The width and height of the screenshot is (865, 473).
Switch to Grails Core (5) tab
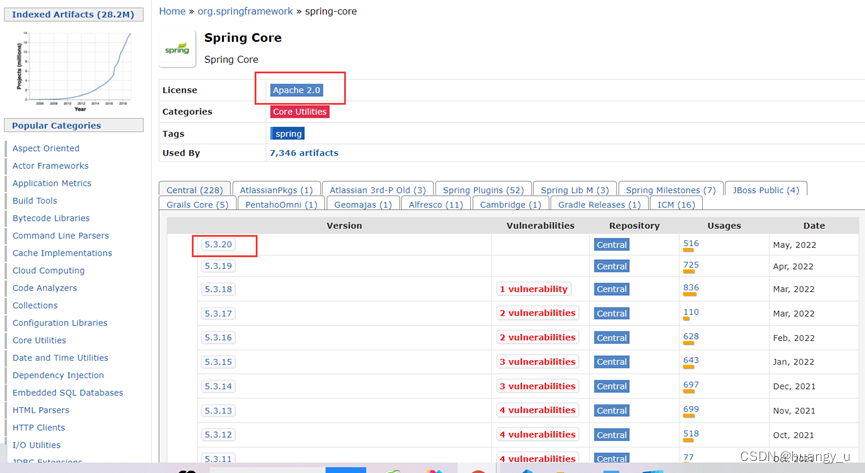(x=197, y=204)
